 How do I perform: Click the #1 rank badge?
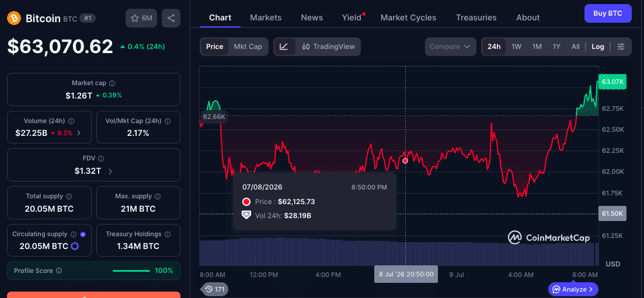(x=87, y=18)
